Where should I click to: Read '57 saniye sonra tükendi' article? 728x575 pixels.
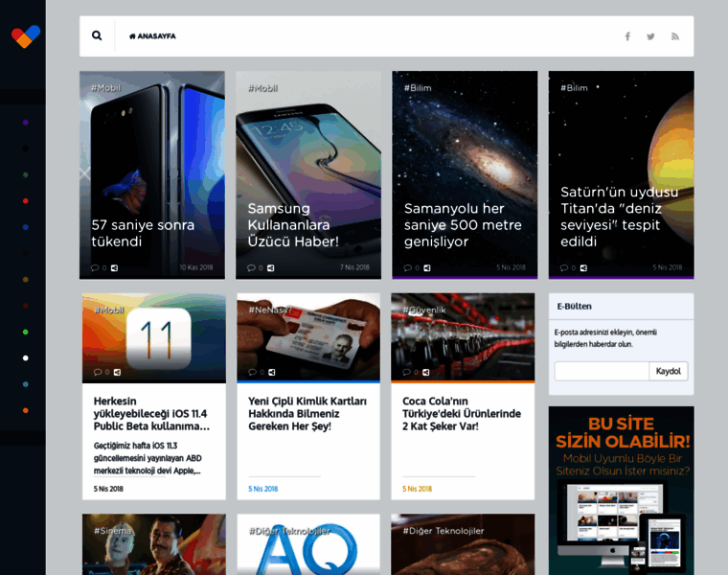(143, 233)
